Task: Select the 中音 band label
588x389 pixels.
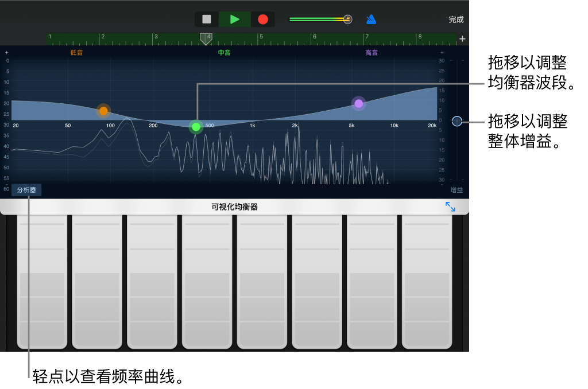Action: pyautogui.click(x=225, y=52)
